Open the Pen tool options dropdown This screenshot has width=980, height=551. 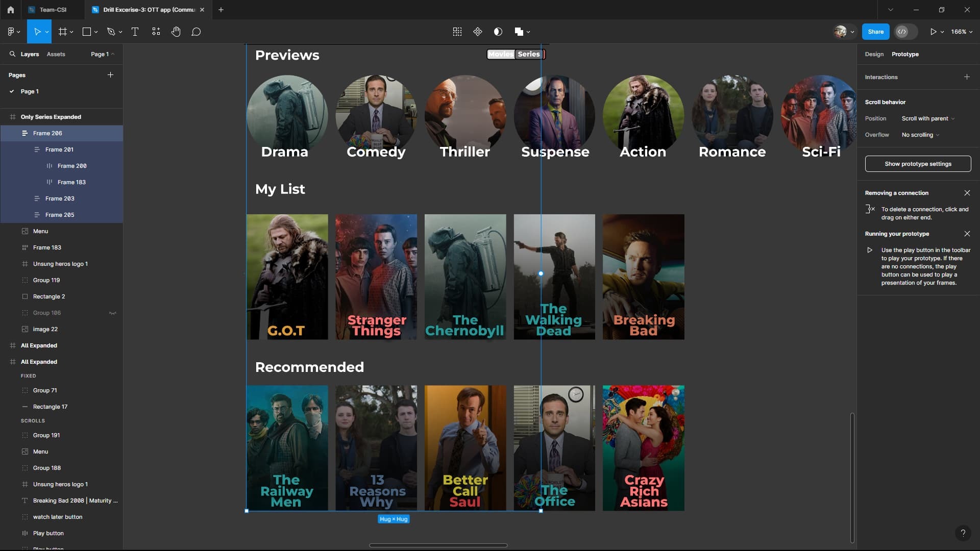tap(120, 32)
